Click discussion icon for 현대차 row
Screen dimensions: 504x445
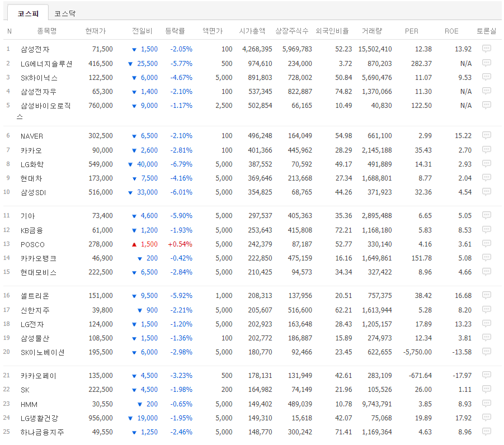486,178
